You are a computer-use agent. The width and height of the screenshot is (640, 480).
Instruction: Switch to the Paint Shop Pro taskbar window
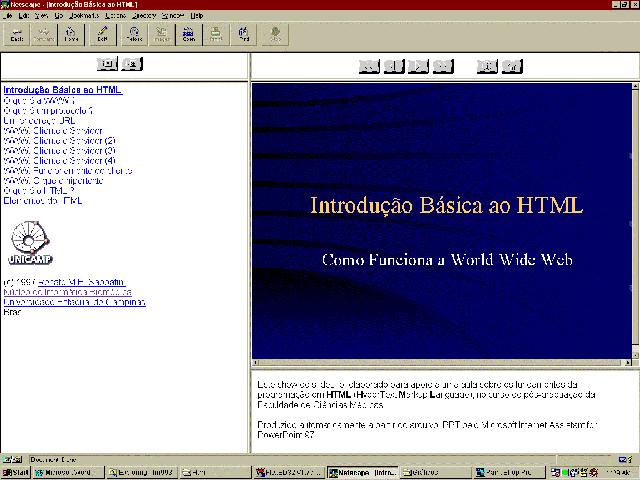(509, 473)
